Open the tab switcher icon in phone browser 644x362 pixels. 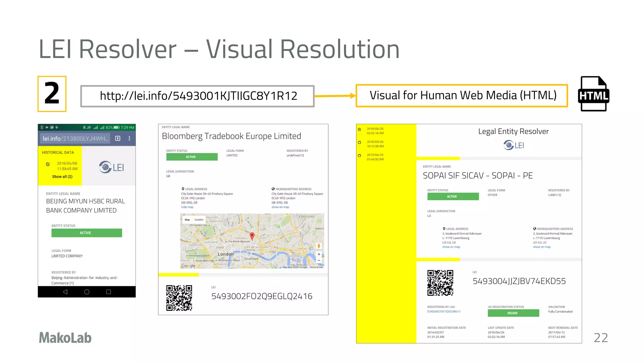pyautogui.click(x=118, y=138)
